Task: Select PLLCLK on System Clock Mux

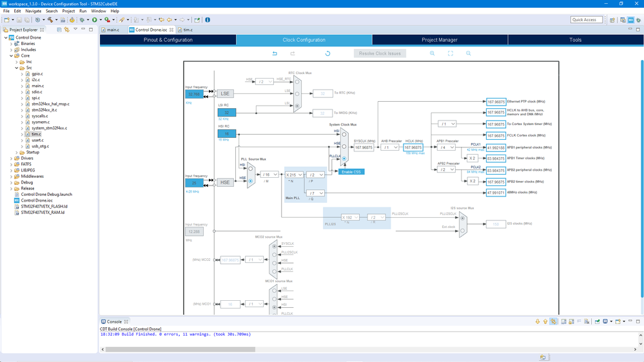Action: pos(344,158)
